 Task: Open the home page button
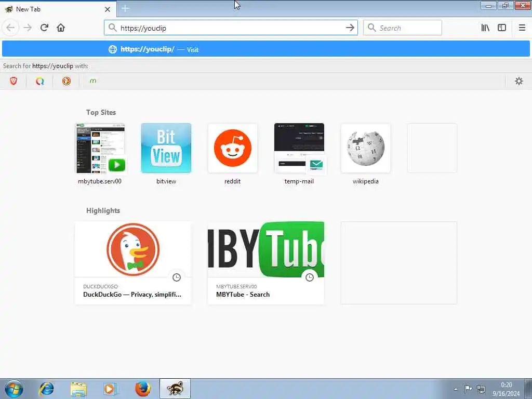click(61, 28)
